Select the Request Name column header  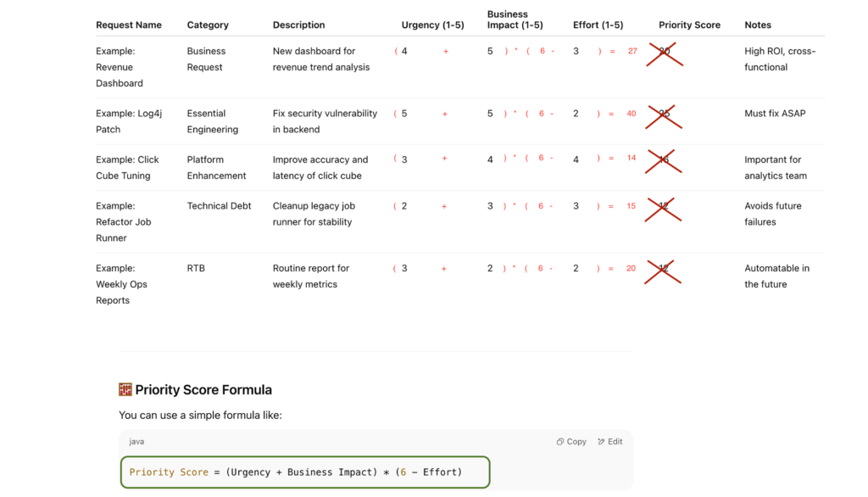129,25
